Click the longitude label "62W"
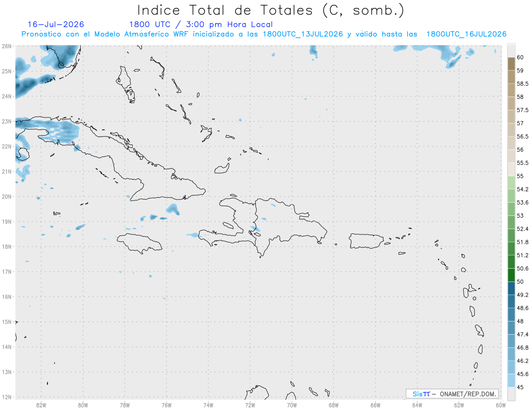This screenshot has height=411, width=532. [x=459, y=405]
